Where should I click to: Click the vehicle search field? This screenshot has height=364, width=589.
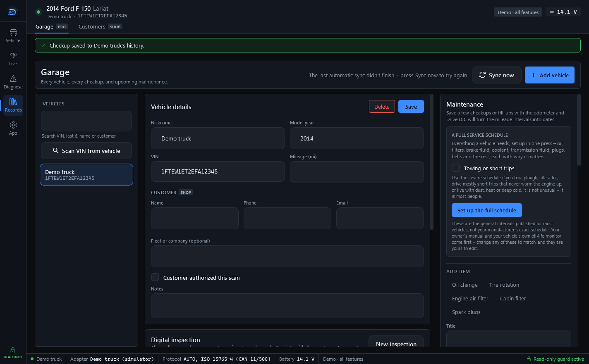(86, 121)
